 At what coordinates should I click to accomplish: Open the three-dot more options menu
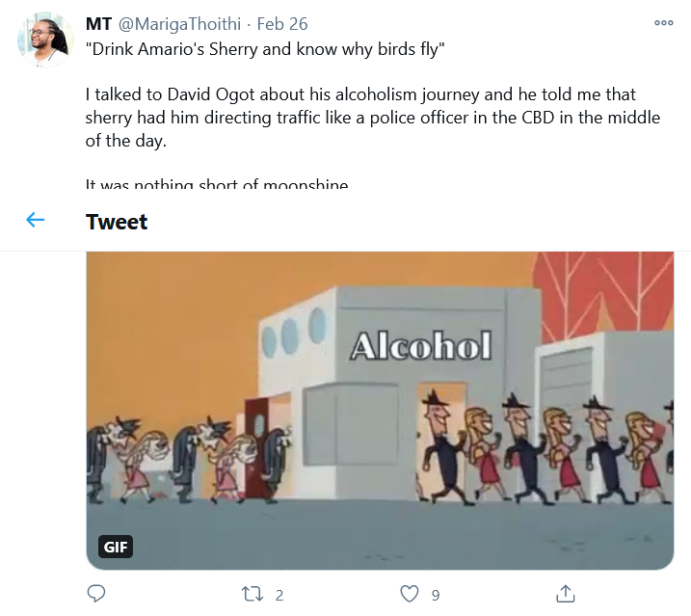pos(664,23)
